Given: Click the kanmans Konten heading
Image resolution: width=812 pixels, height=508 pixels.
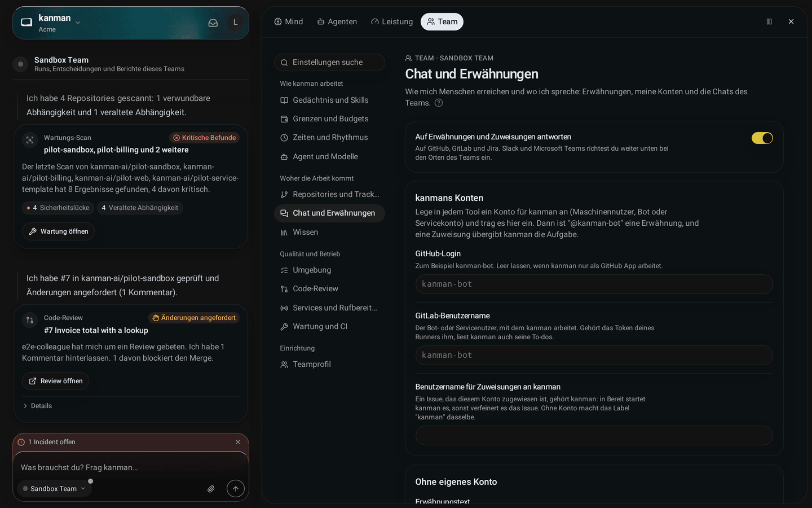Looking at the screenshot, I should [449, 198].
